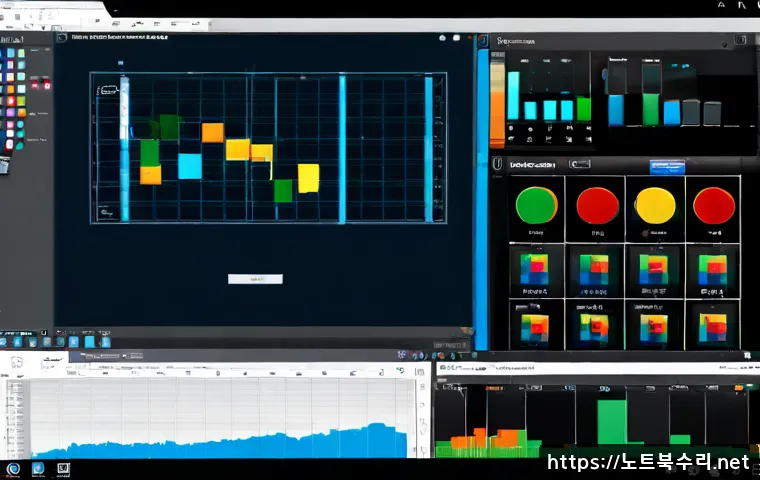This screenshot has height=480, width=760.
Task: Click the right-edge vertical cyan marker in grid chart
Action: coord(428,149)
